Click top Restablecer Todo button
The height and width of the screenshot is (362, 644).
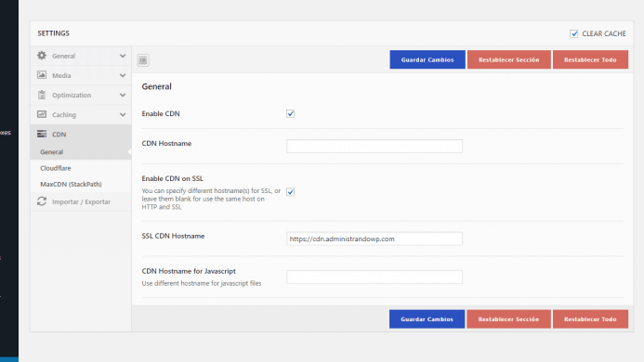590,59
